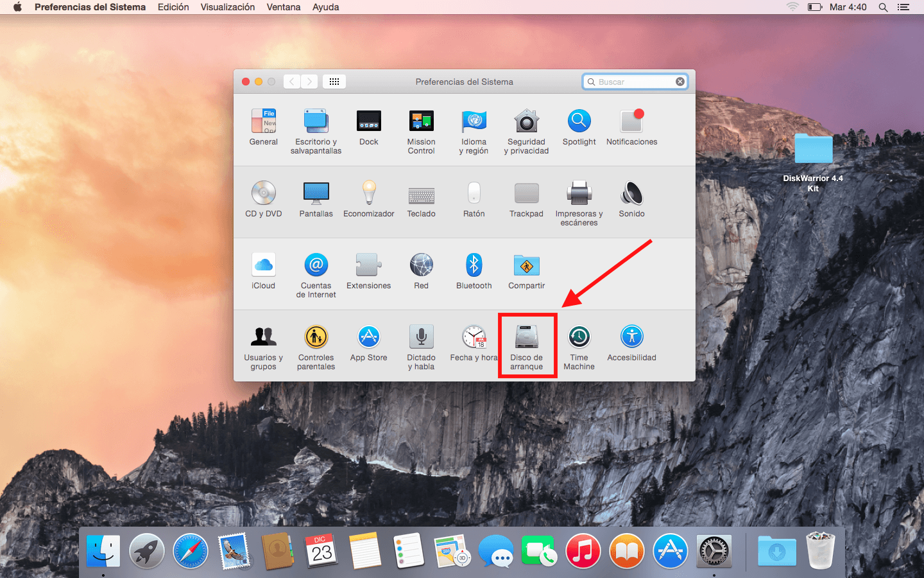This screenshot has height=578, width=924.
Task: Open the Red network preferences
Action: 422,271
